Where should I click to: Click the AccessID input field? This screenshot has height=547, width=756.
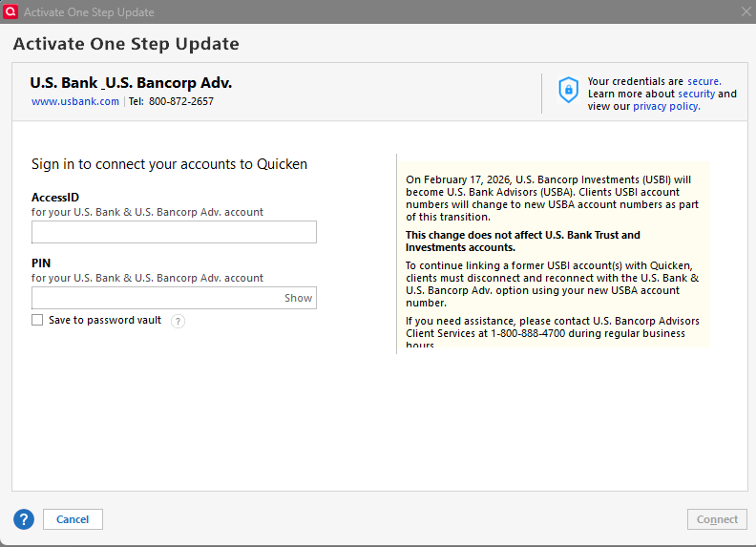point(174,232)
